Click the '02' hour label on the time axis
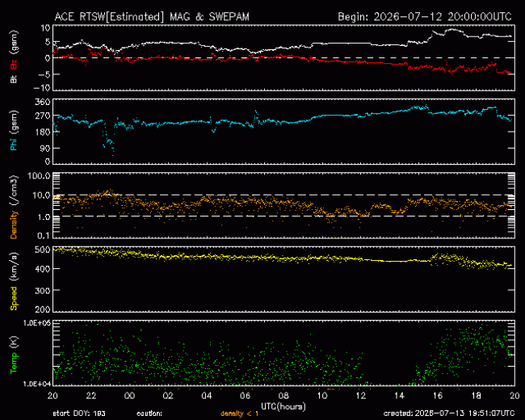Screen dimensions: 525x420 click(x=168, y=396)
